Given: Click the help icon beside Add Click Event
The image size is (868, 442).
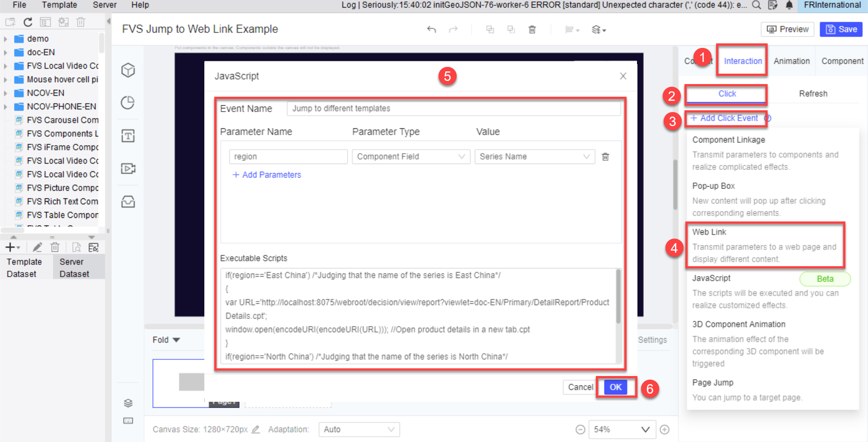Looking at the screenshot, I should pyautogui.click(x=768, y=118).
